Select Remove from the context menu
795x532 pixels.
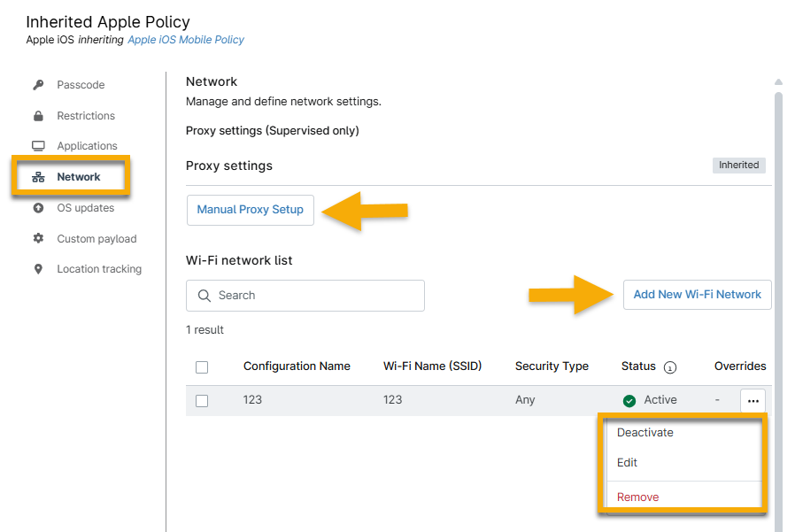(637, 497)
